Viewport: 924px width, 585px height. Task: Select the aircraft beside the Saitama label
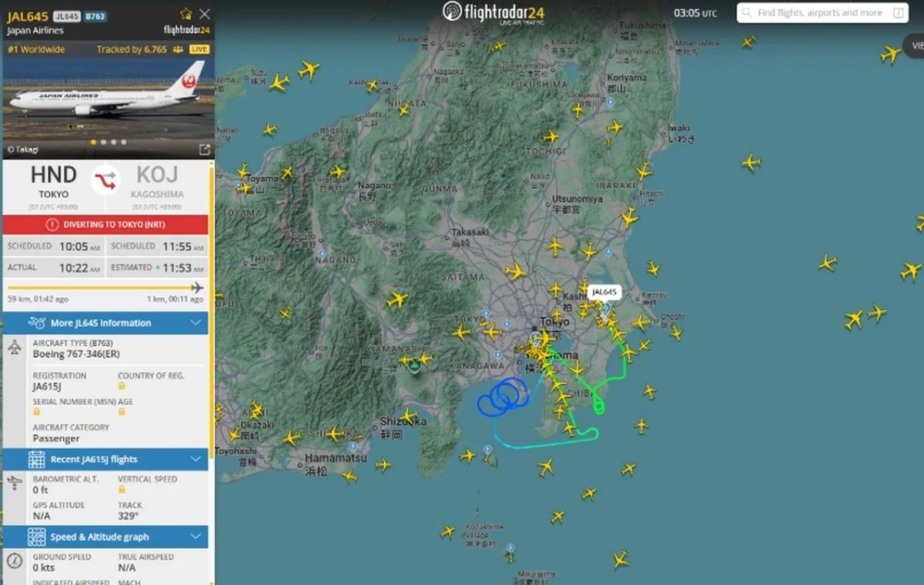[x=515, y=271]
